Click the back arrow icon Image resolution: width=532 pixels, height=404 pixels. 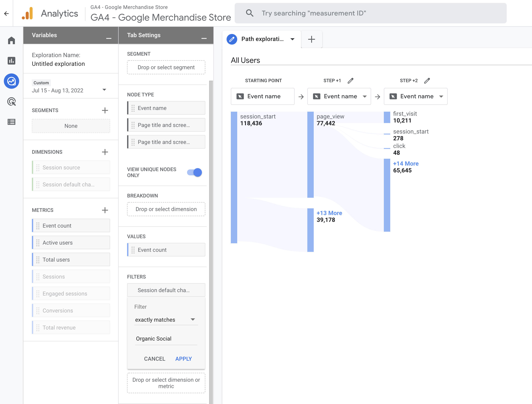(x=7, y=13)
